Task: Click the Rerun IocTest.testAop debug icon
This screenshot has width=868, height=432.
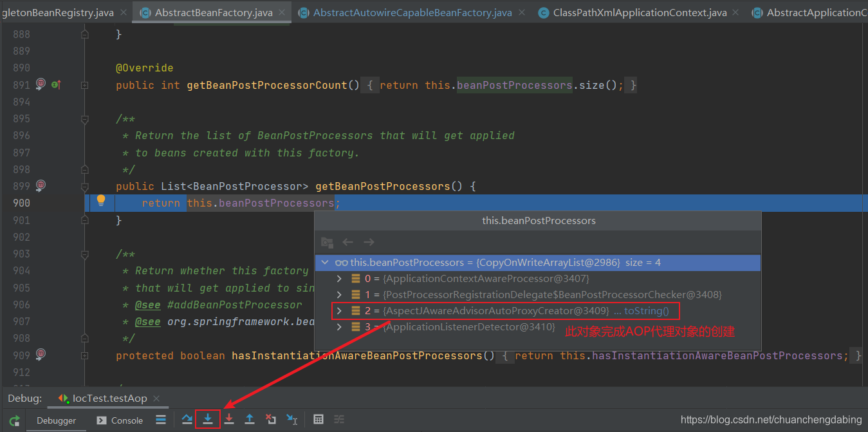Action: [14, 420]
